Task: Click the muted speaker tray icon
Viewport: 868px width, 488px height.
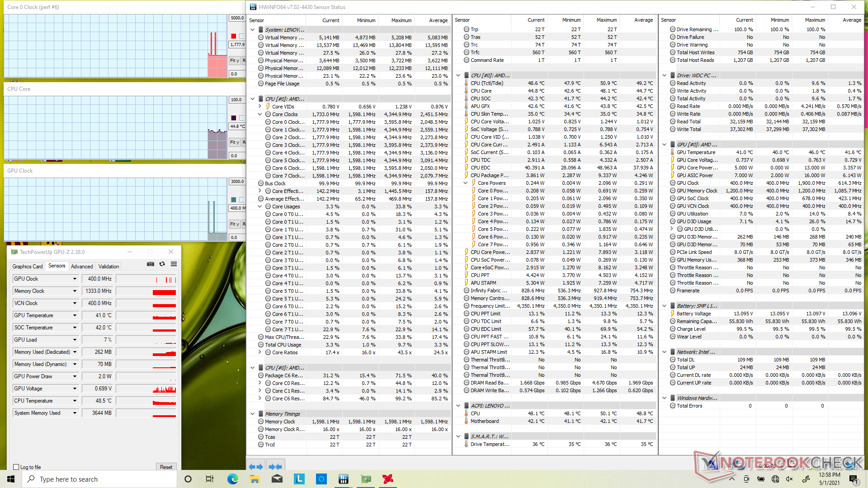Action: tap(789, 479)
